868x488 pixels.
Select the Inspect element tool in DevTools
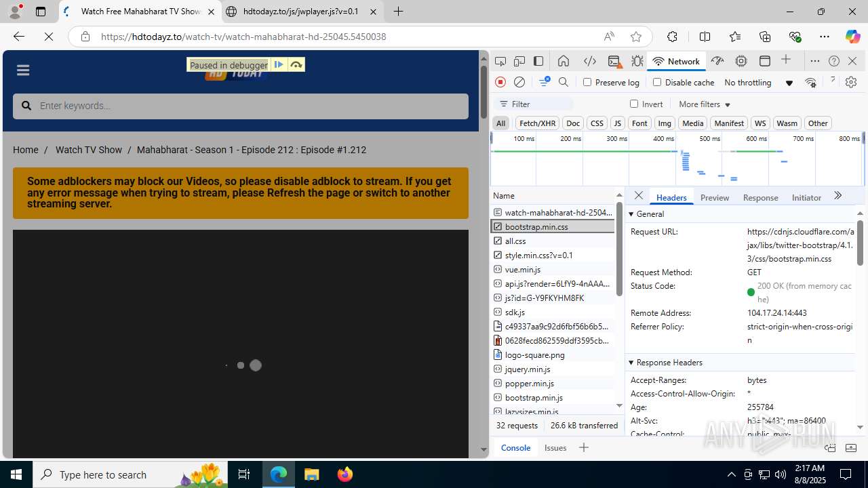[x=500, y=61]
